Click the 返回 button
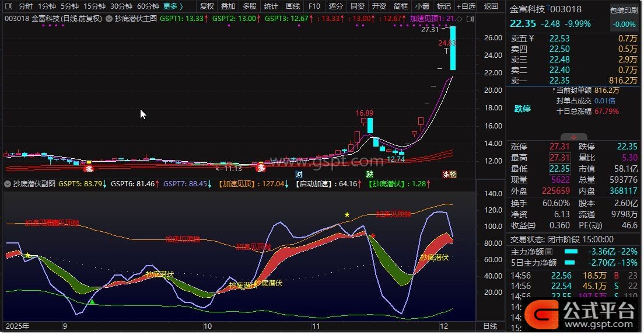This screenshot has width=644, height=334. pyautogui.click(x=491, y=6)
